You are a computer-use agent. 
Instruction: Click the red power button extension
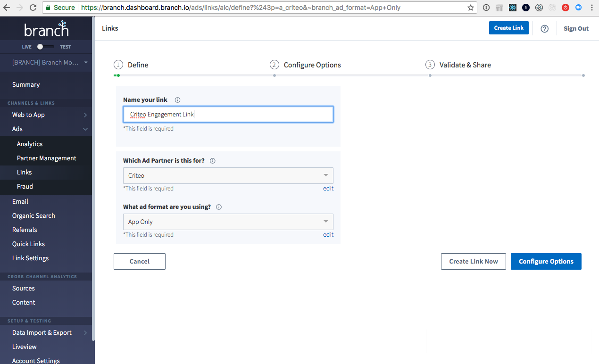(566, 8)
